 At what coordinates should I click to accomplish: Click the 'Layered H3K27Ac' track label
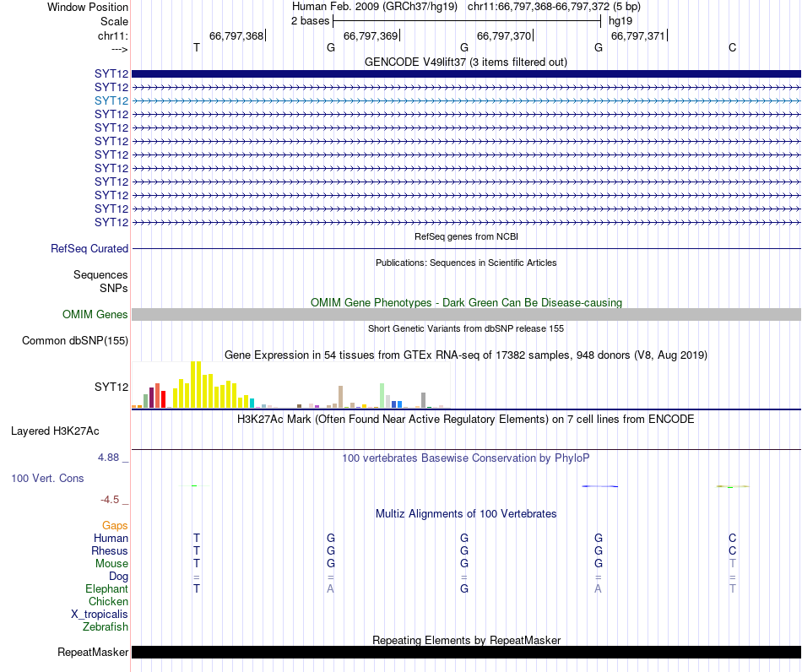[55, 431]
